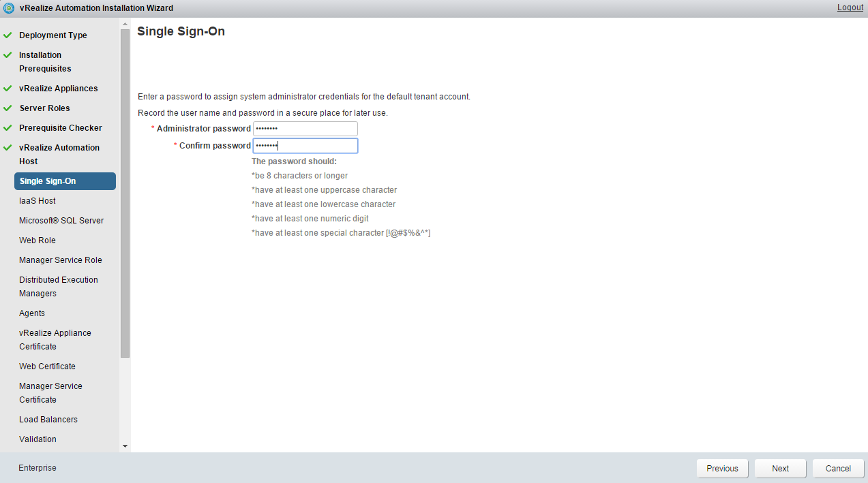Click the "at least one special character" rule
Image resolution: width=868 pixels, height=483 pixels.
click(x=341, y=233)
